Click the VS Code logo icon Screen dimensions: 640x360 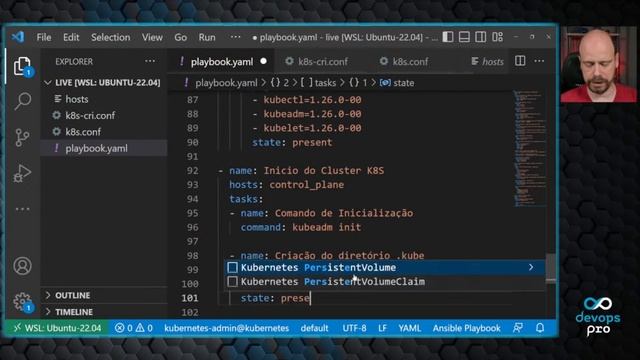click(x=18, y=37)
